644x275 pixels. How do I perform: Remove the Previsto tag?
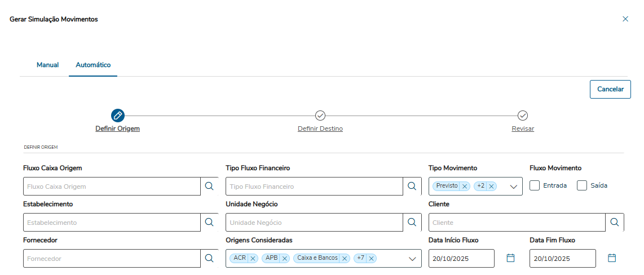[464, 186]
